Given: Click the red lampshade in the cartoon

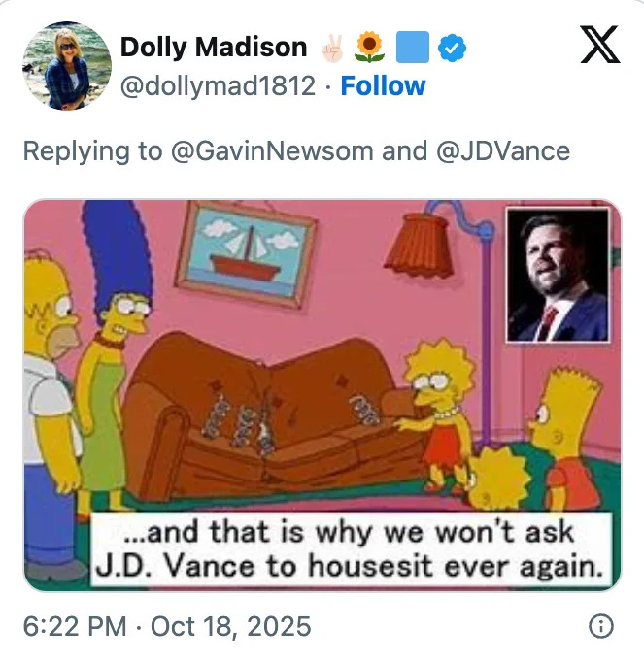Looking at the screenshot, I should pos(420,246).
